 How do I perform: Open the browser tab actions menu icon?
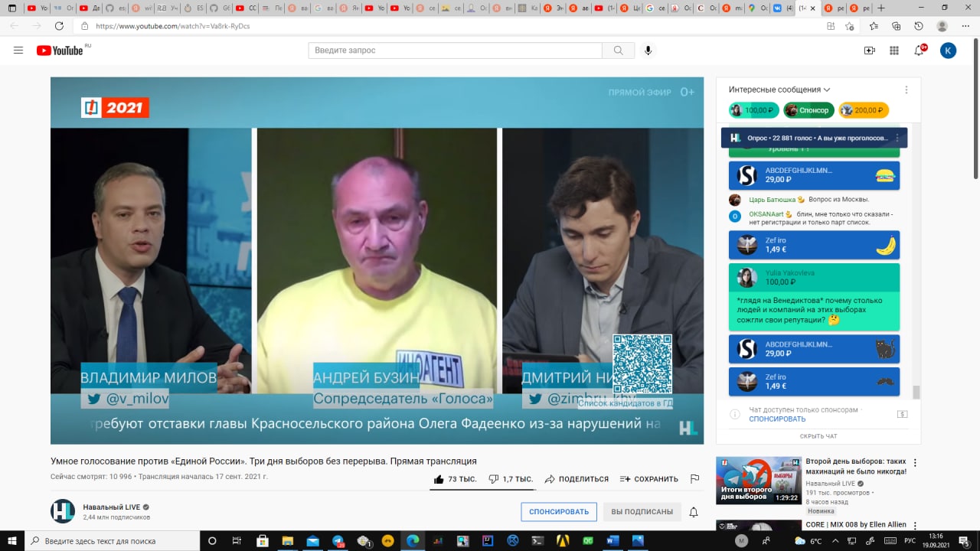tap(11, 8)
